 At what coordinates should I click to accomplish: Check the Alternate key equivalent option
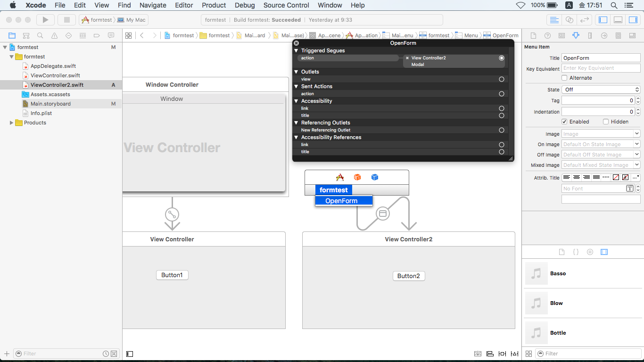[565, 77]
